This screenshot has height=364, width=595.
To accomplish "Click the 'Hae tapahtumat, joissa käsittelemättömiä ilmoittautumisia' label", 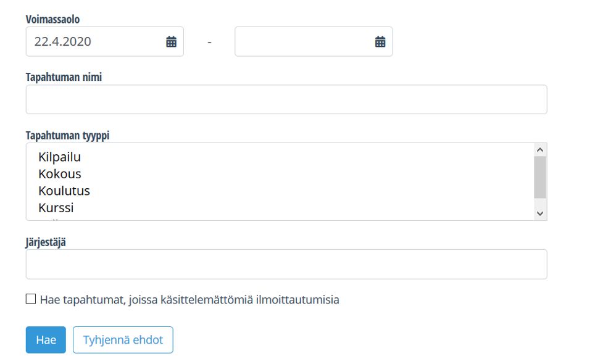I will pyautogui.click(x=189, y=300).
